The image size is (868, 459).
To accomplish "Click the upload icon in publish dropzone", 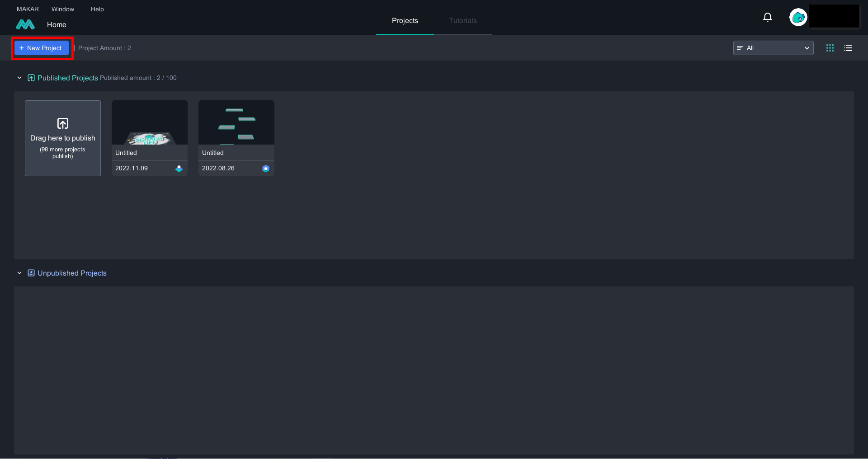I will pyautogui.click(x=63, y=123).
